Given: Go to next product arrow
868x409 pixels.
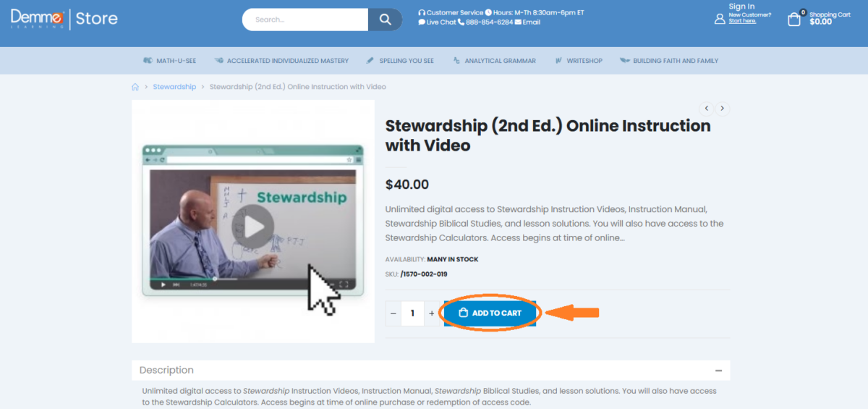Looking at the screenshot, I should 722,109.
